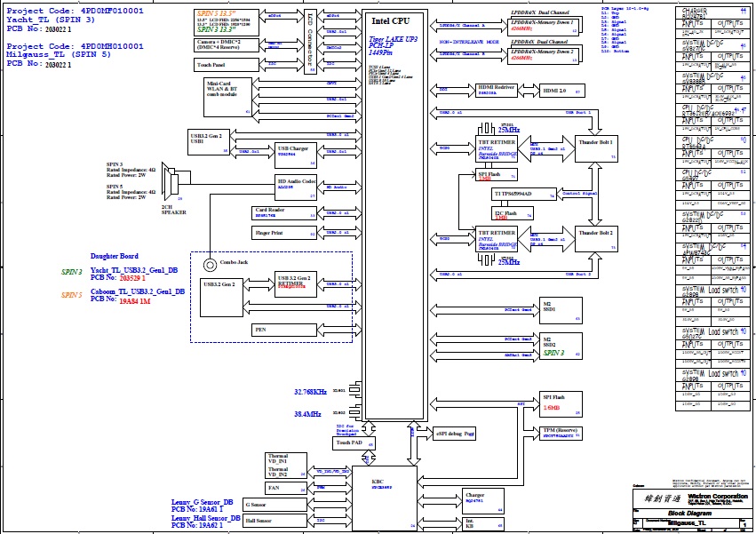Select the Lenny_Hall Sensor_DB label
Image resolution: width=756 pixels, height=534 pixels.
click(206, 518)
